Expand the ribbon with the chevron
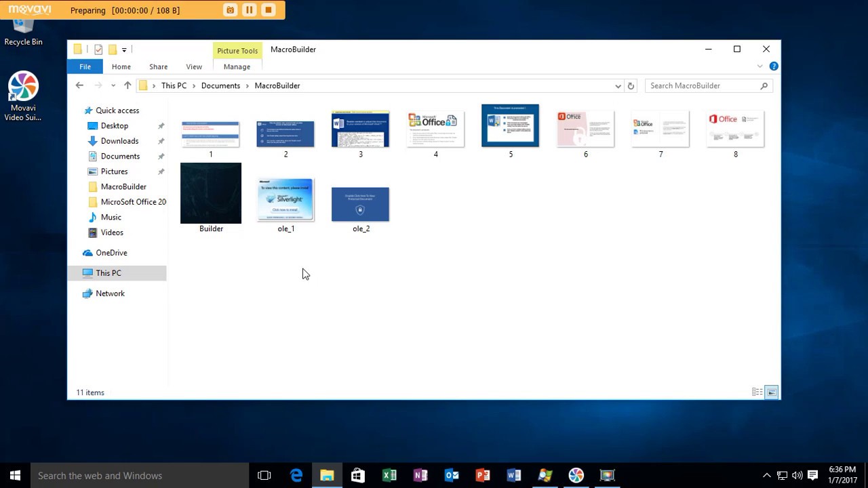868x488 pixels. [x=759, y=66]
